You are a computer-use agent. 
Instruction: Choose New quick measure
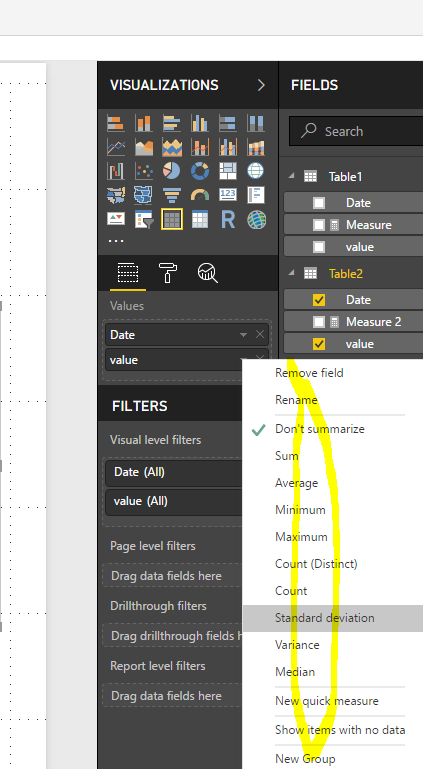point(326,701)
